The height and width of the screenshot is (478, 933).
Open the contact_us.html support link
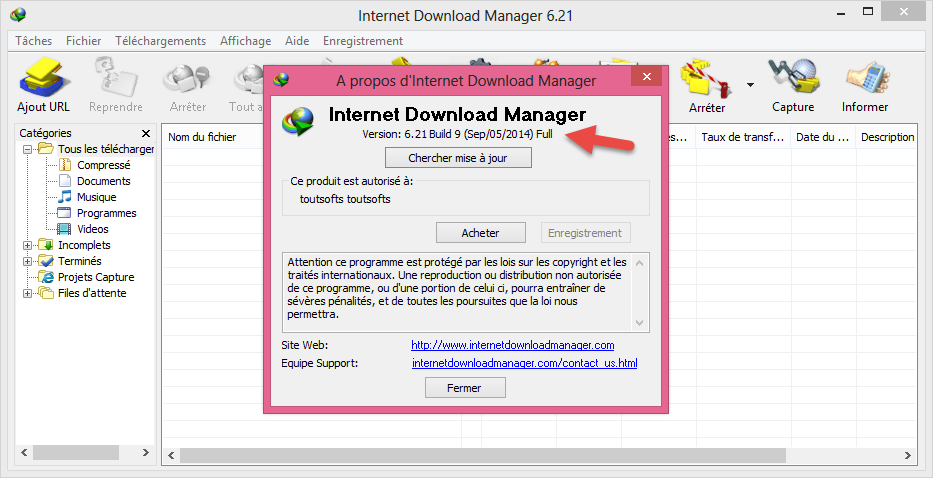[x=524, y=363]
